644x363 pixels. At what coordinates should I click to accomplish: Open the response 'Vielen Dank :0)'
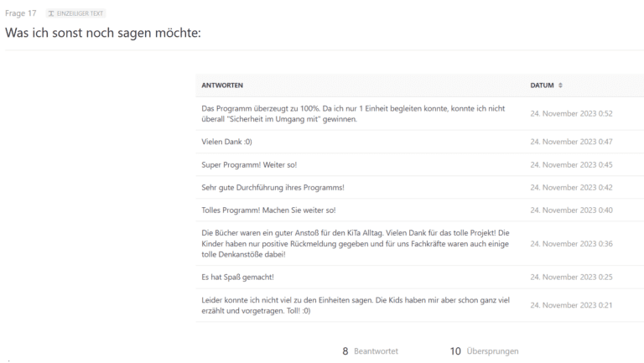coord(226,142)
